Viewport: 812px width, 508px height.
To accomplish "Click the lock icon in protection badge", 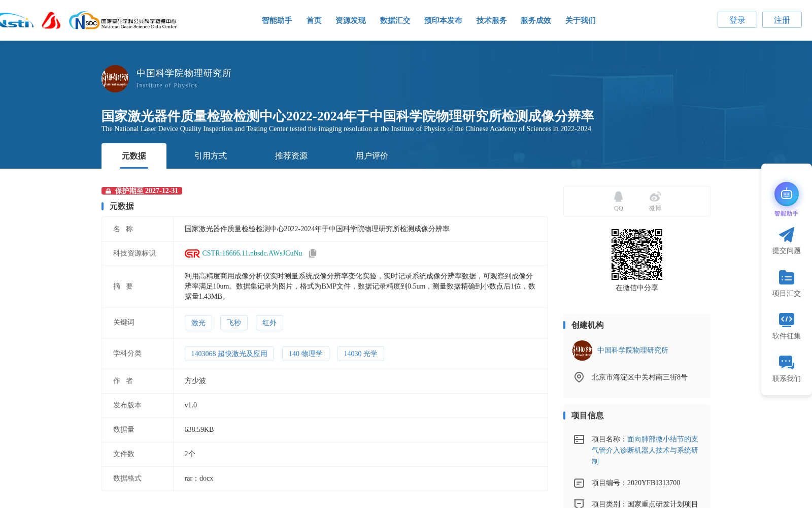I will click(109, 191).
